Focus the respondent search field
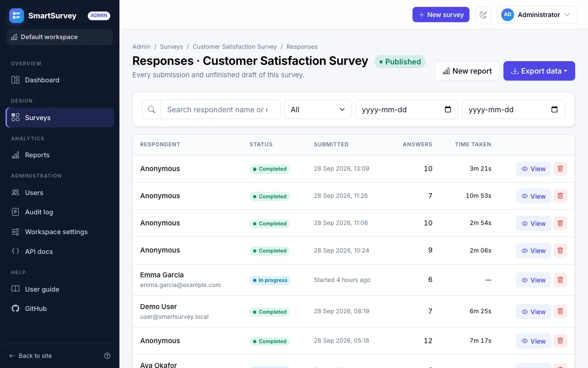The image size is (588, 368). pos(220,109)
